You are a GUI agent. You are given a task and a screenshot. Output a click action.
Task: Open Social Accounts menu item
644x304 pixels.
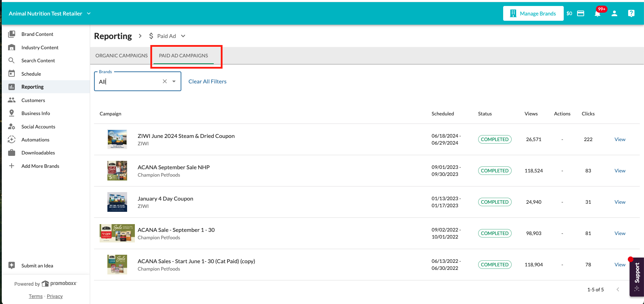[x=38, y=127]
